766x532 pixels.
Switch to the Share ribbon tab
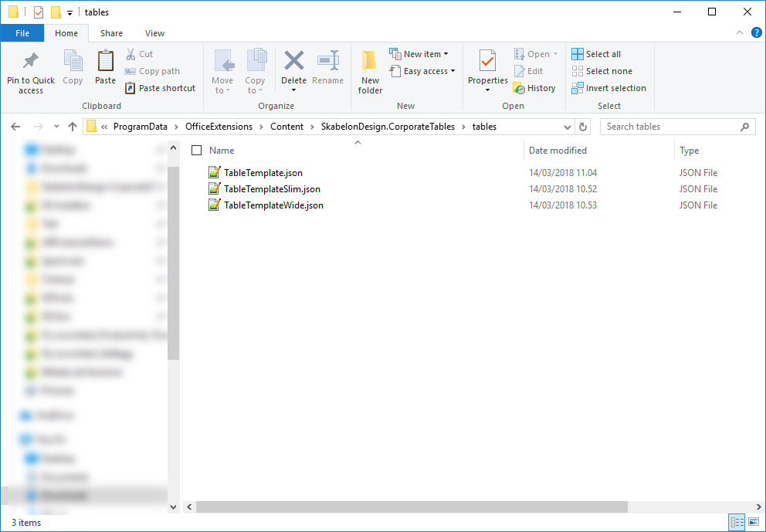pos(111,33)
